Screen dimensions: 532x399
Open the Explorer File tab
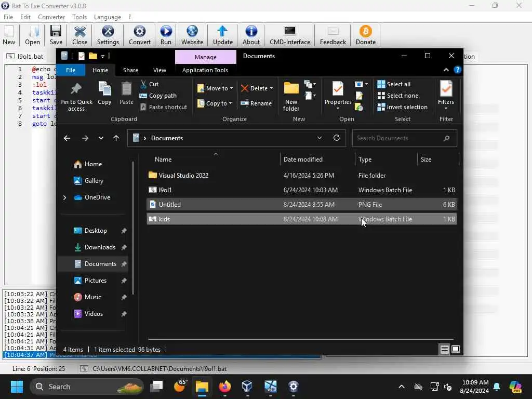click(x=71, y=70)
